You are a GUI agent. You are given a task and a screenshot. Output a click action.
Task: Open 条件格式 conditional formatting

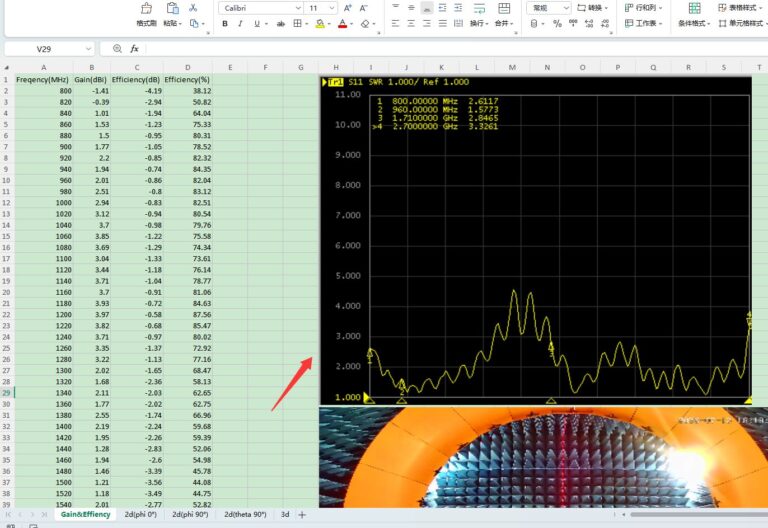click(x=694, y=14)
